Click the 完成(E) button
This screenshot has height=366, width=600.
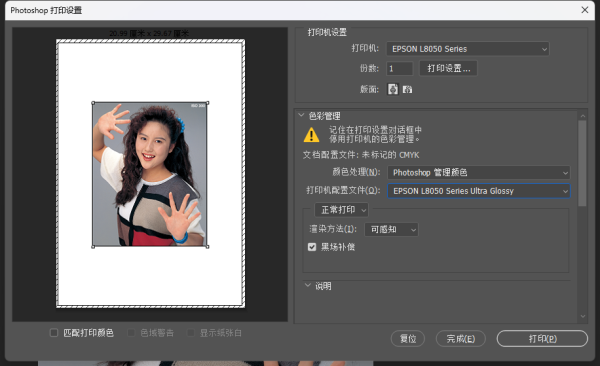(x=461, y=338)
